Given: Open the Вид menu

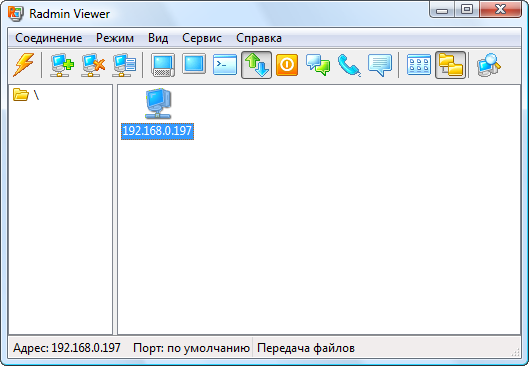Looking at the screenshot, I should (158, 38).
